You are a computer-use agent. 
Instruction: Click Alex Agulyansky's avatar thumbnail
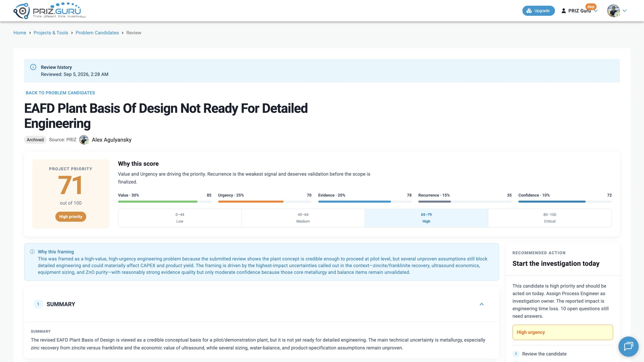pyautogui.click(x=84, y=140)
